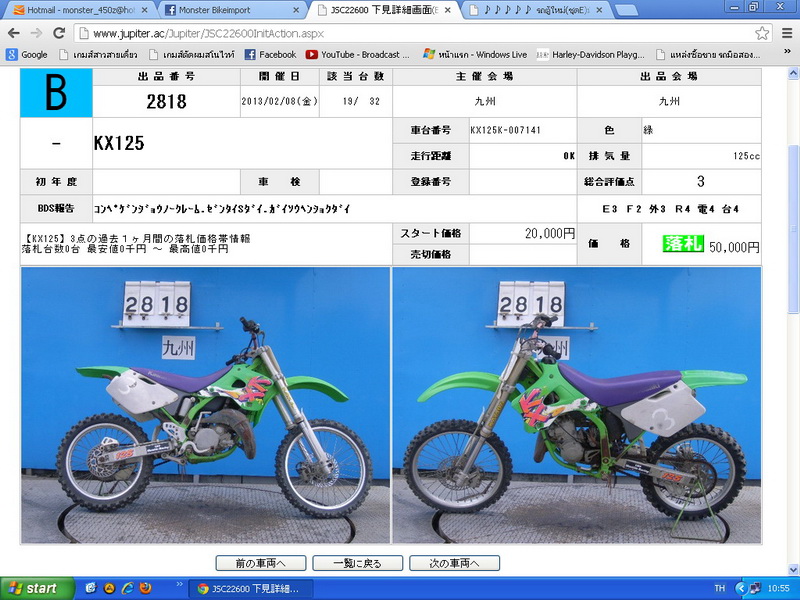Click the orange quick launch icon
This screenshot has width=800, height=600.
pos(109,588)
